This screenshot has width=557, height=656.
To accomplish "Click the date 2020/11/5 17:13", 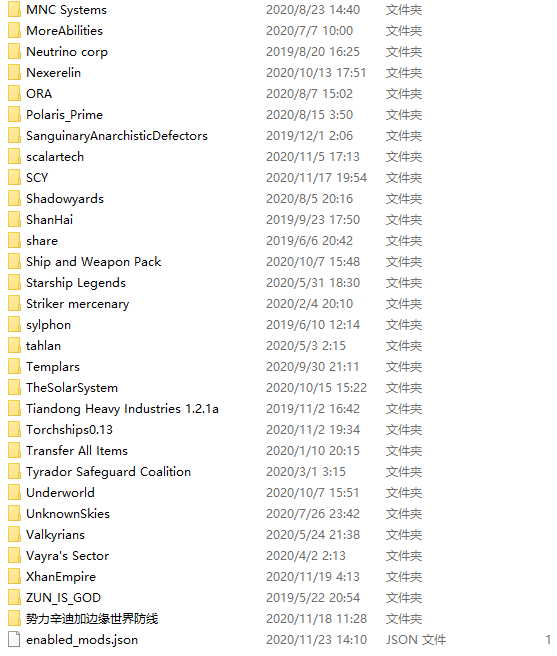I will [x=313, y=156].
